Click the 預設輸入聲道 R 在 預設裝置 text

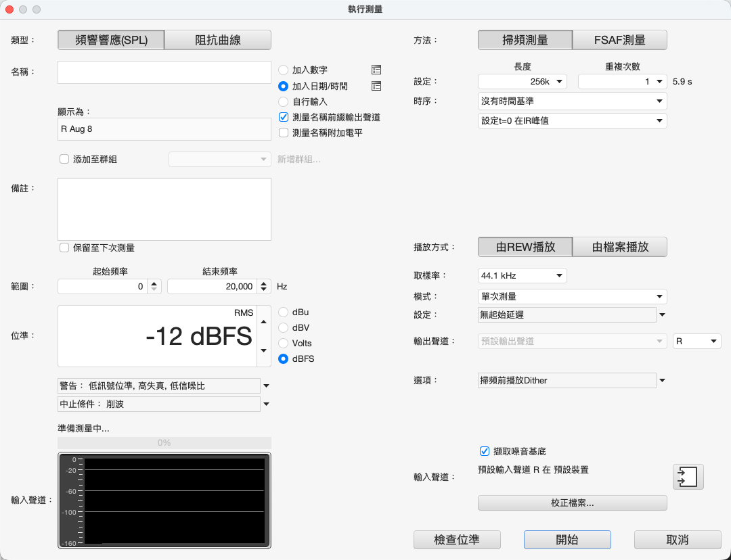[533, 469]
